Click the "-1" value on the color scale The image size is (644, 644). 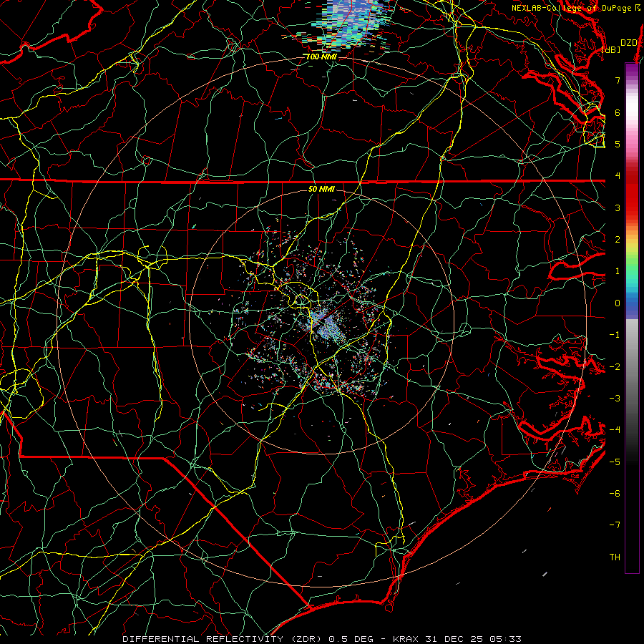(615, 335)
